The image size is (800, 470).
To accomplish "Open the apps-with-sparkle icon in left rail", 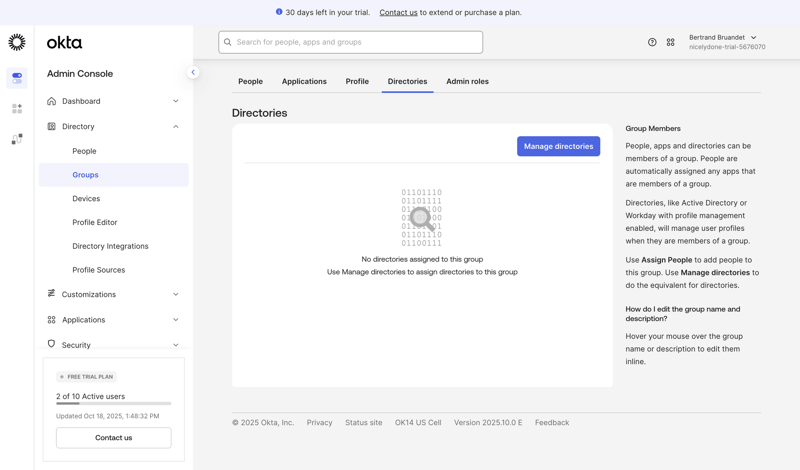I will click(x=17, y=109).
